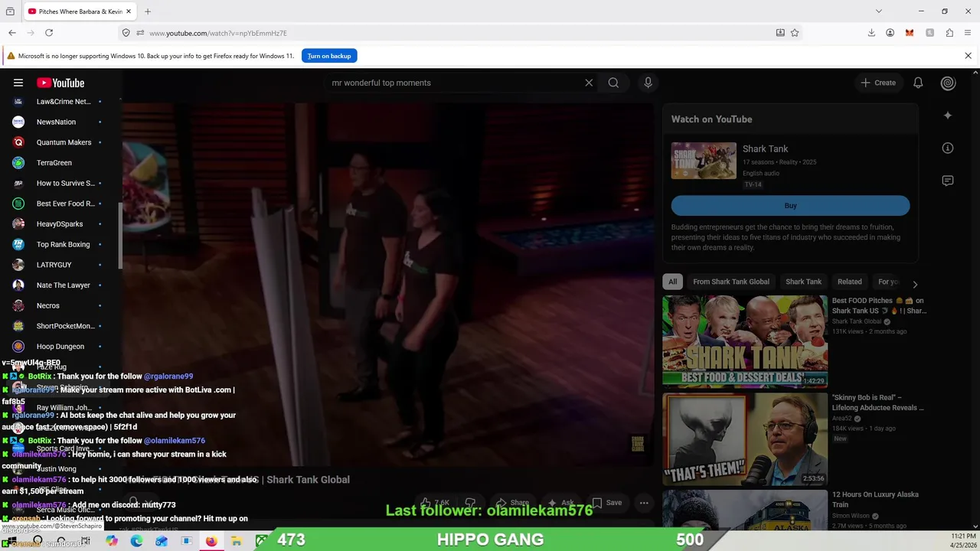Open the info icon in right rail
The image size is (980, 551).
coord(948,148)
